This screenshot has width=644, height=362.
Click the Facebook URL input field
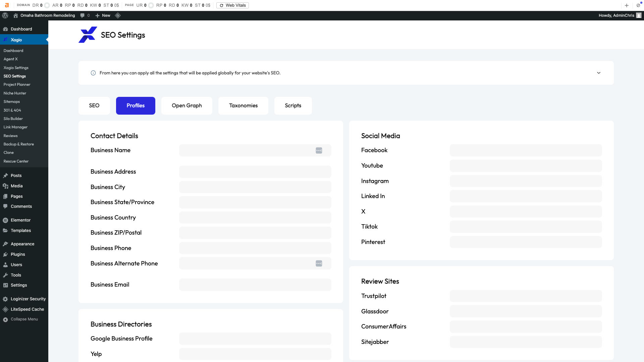click(526, 150)
